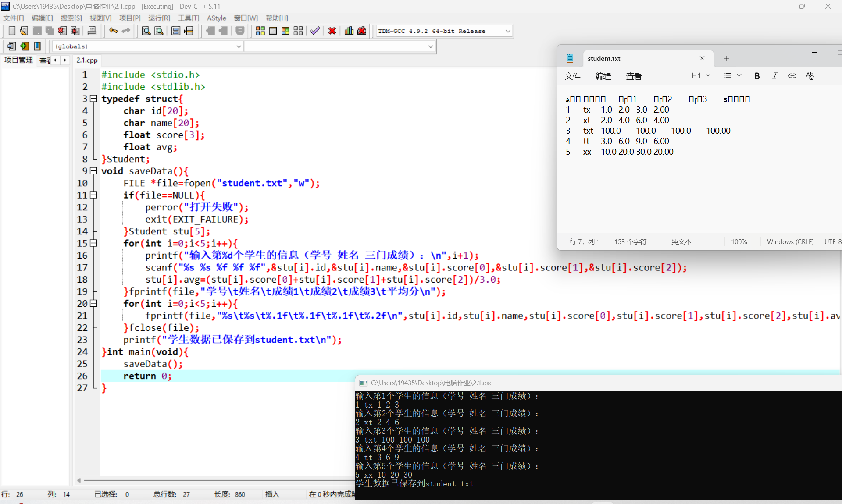Click the insert link icon in Notepad

coord(792,76)
